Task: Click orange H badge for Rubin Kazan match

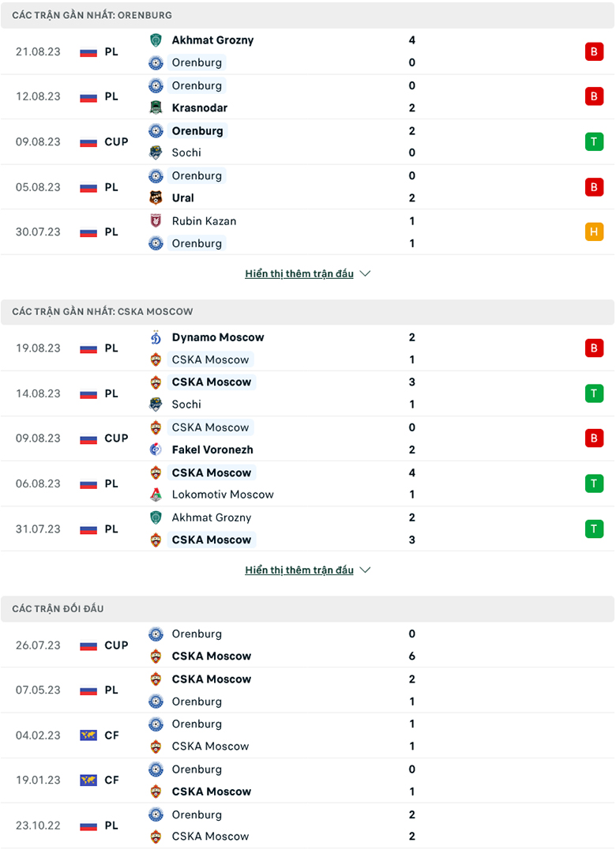Action: (x=594, y=232)
